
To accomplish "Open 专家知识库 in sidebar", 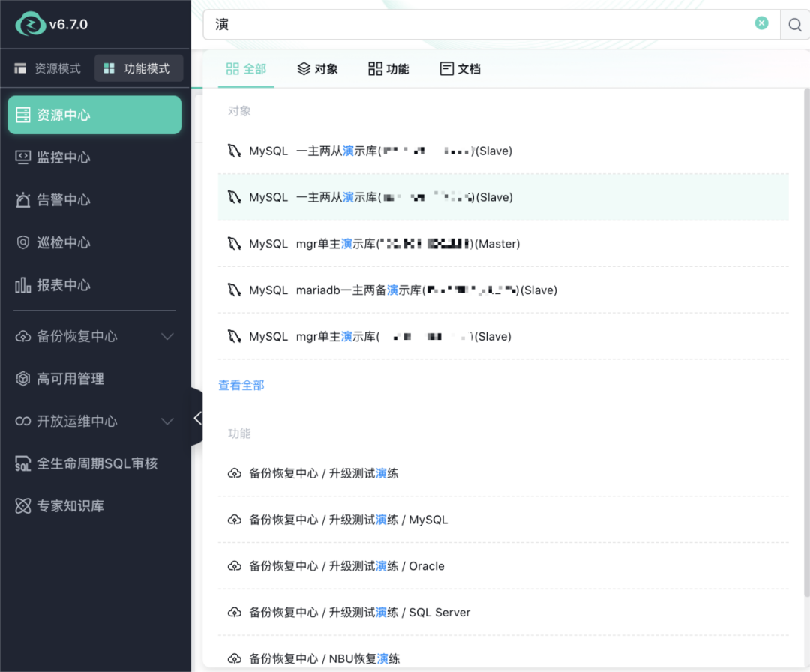I will pos(70,506).
